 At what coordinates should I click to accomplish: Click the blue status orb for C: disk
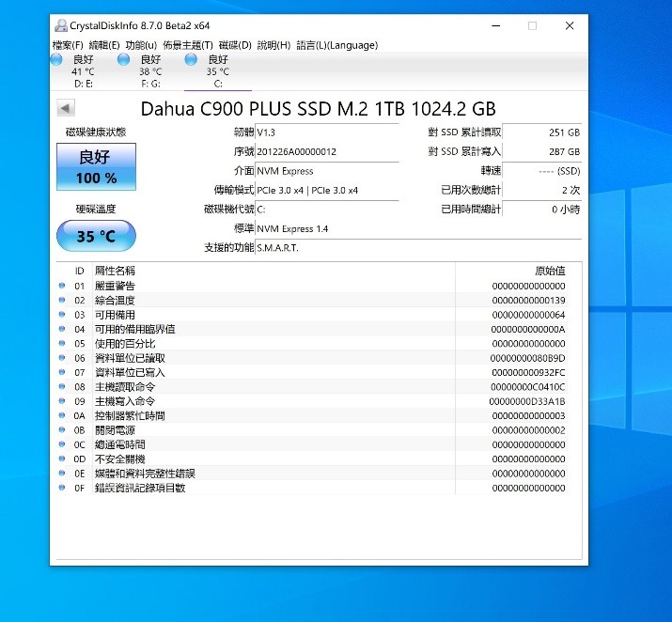click(x=191, y=59)
